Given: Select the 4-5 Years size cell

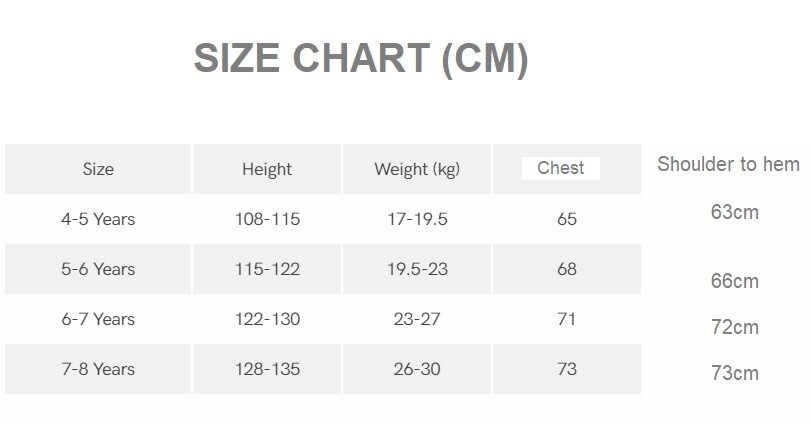Looking at the screenshot, I should tap(98, 219).
